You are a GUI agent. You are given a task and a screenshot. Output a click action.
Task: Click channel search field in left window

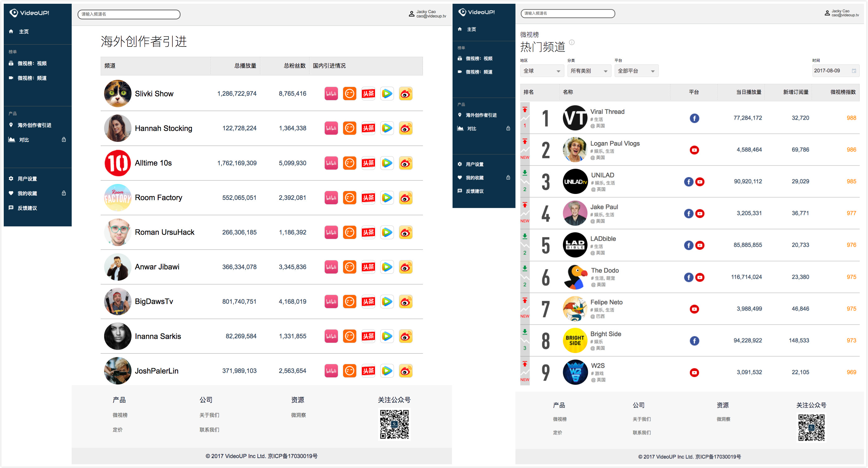pyautogui.click(x=129, y=14)
